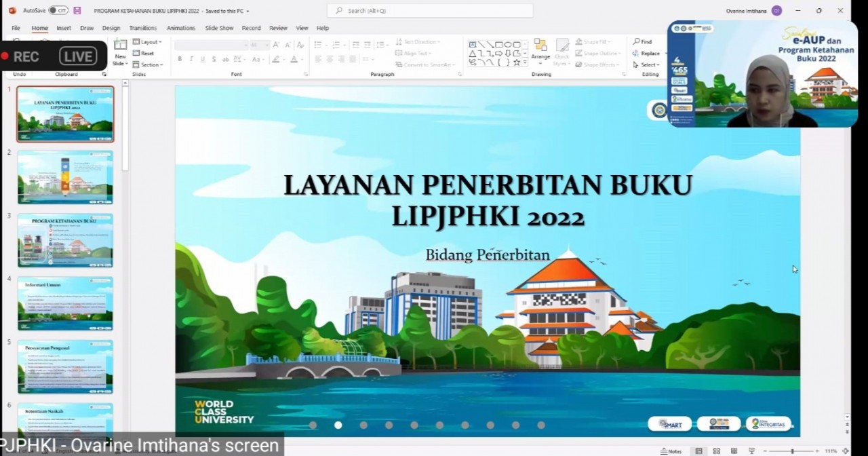Viewport: 868px width, 456px height.
Task: Show the Notes pane
Action: [x=671, y=451]
